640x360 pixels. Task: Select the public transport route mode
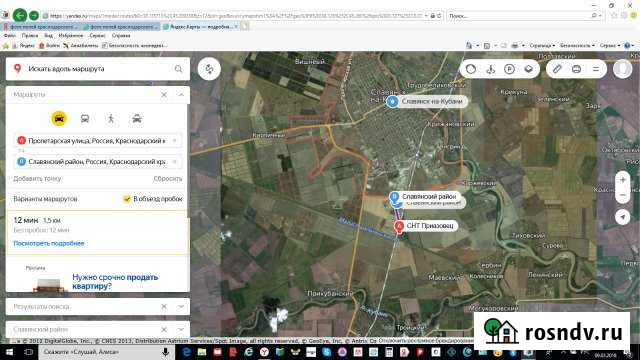85,119
